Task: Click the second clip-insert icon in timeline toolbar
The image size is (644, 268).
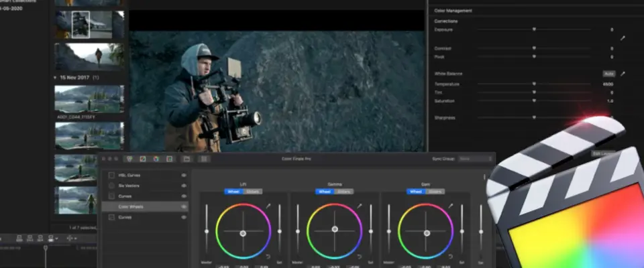Action: 30,238
